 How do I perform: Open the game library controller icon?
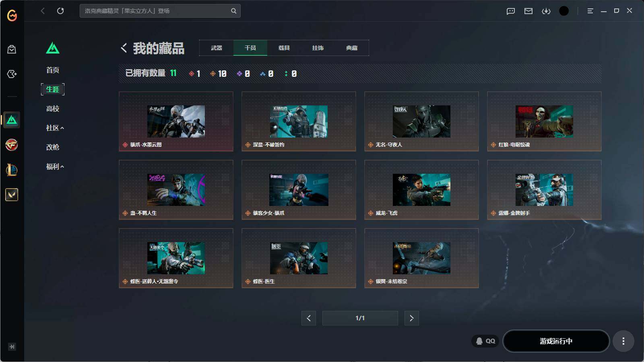tap(12, 74)
